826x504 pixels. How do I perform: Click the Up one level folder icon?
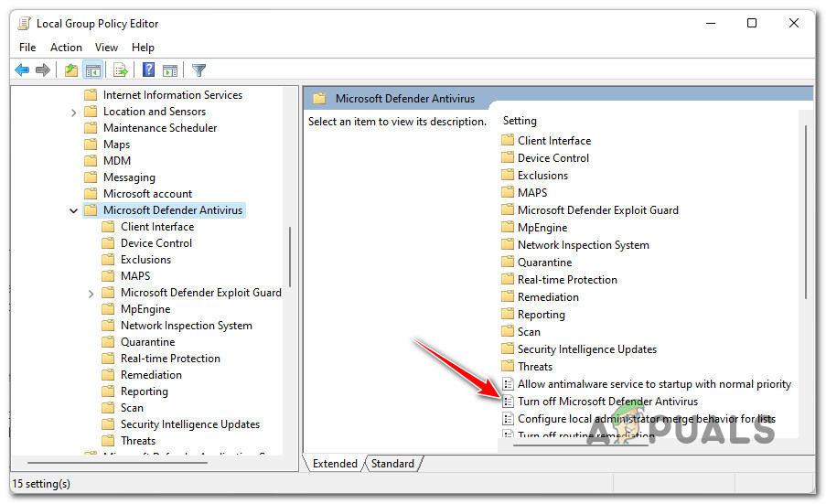[x=71, y=70]
